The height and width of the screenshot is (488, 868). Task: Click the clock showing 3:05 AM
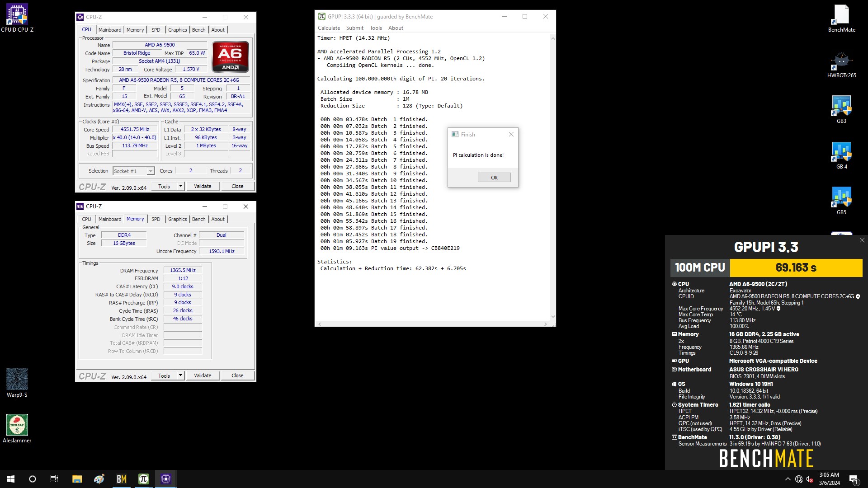[x=829, y=475]
